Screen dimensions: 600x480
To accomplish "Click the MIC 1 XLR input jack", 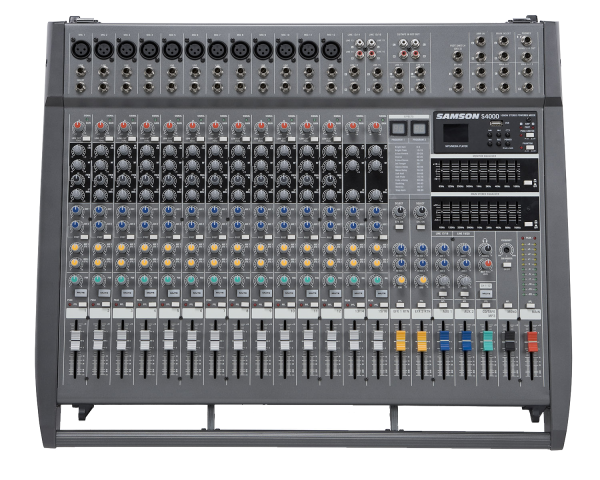I will 81,49.
